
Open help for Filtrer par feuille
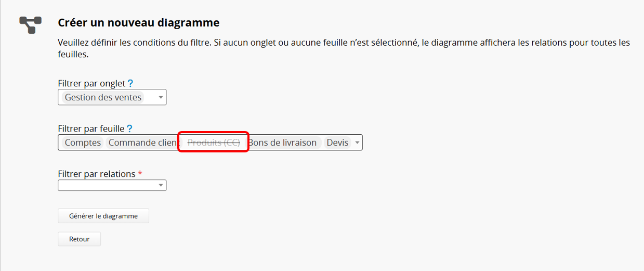pyautogui.click(x=129, y=128)
